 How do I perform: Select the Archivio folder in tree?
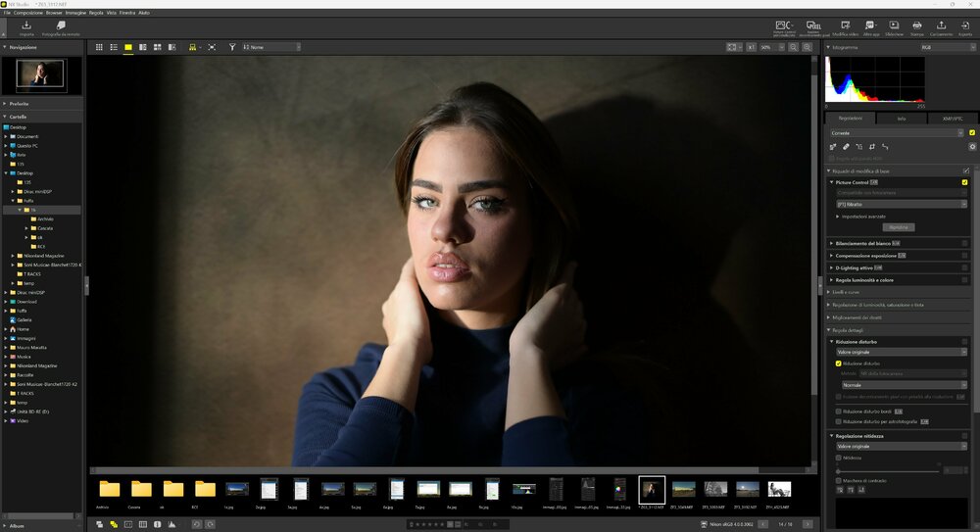pyautogui.click(x=45, y=218)
